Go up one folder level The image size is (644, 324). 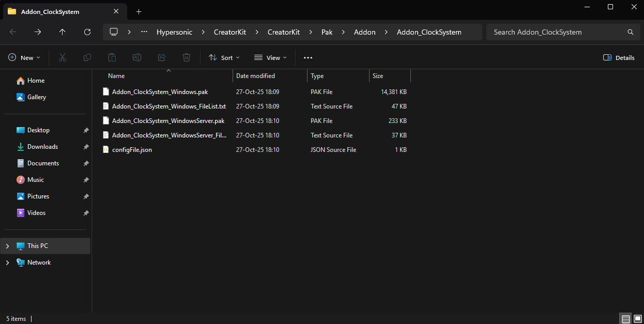(x=63, y=32)
